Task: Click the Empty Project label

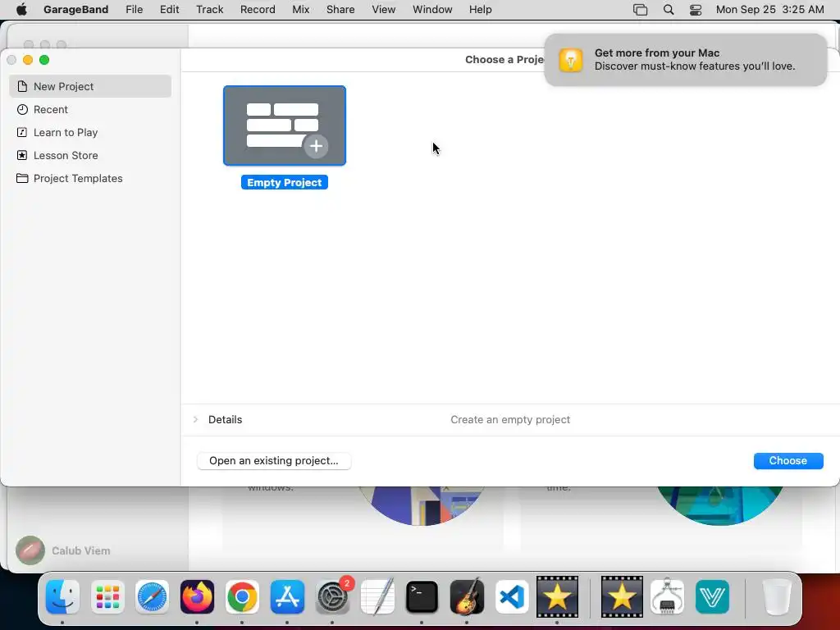Action: coord(285,183)
